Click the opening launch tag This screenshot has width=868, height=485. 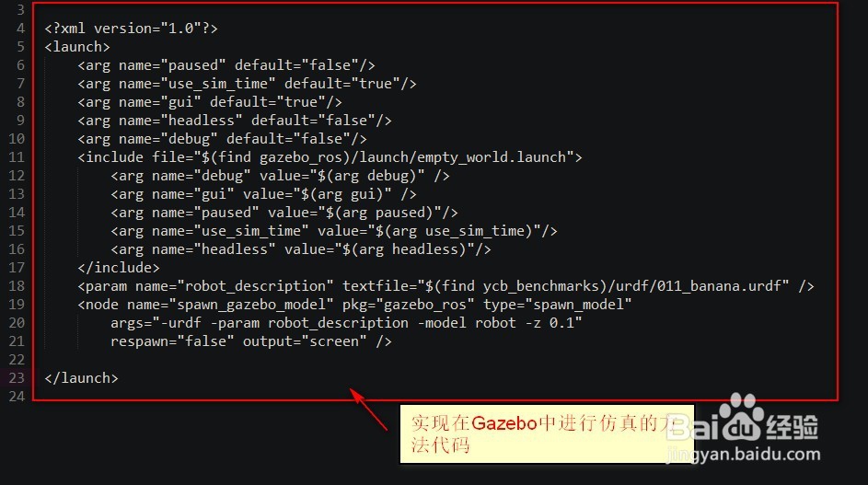pyautogui.click(x=77, y=47)
